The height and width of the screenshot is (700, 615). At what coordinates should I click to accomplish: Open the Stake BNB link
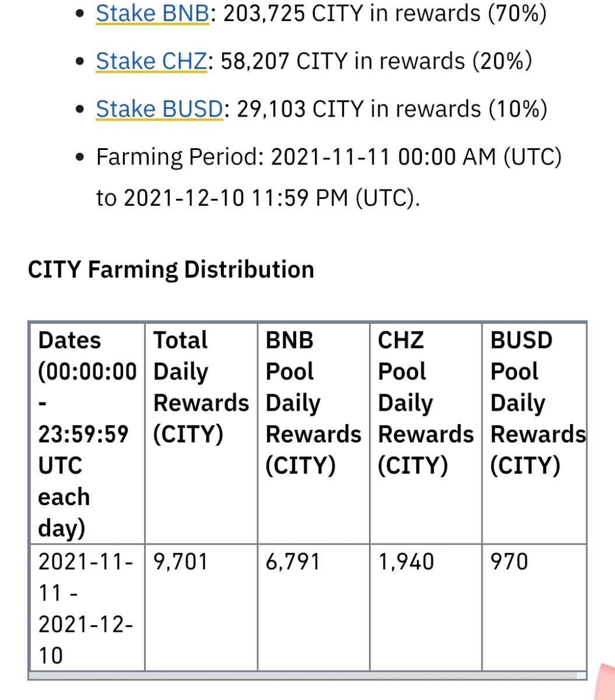pyautogui.click(x=152, y=13)
